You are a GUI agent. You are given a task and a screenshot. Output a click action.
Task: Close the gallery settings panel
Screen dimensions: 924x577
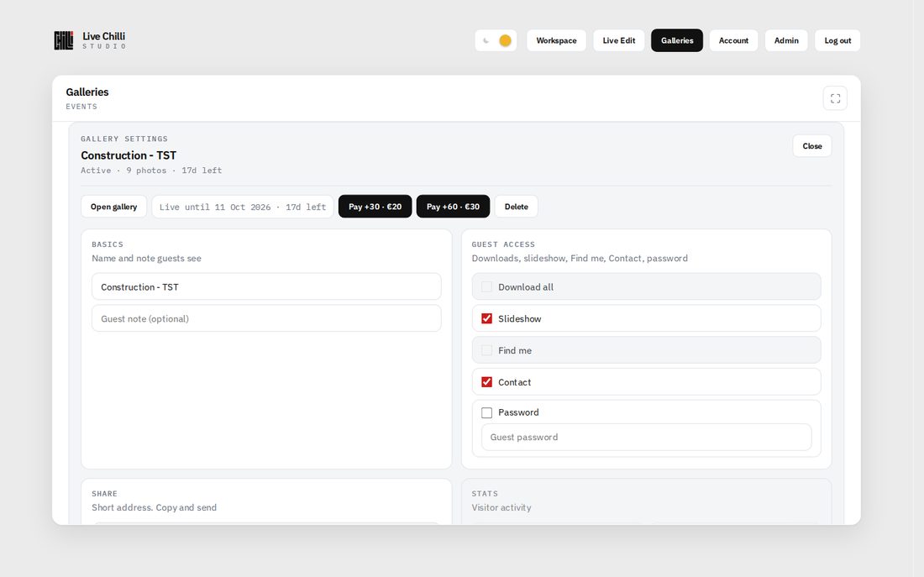tap(812, 146)
